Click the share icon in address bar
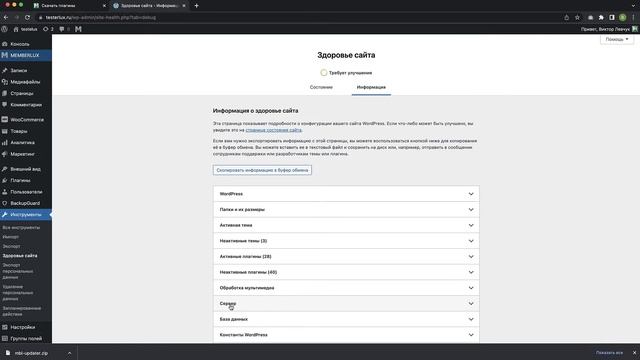Viewport: 640px width, 360px height. 567,18
